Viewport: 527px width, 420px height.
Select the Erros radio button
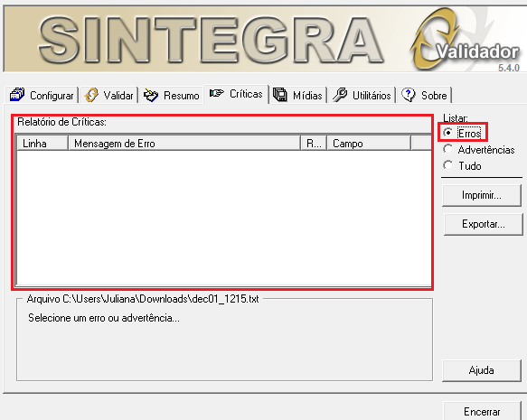[x=447, y=133]
